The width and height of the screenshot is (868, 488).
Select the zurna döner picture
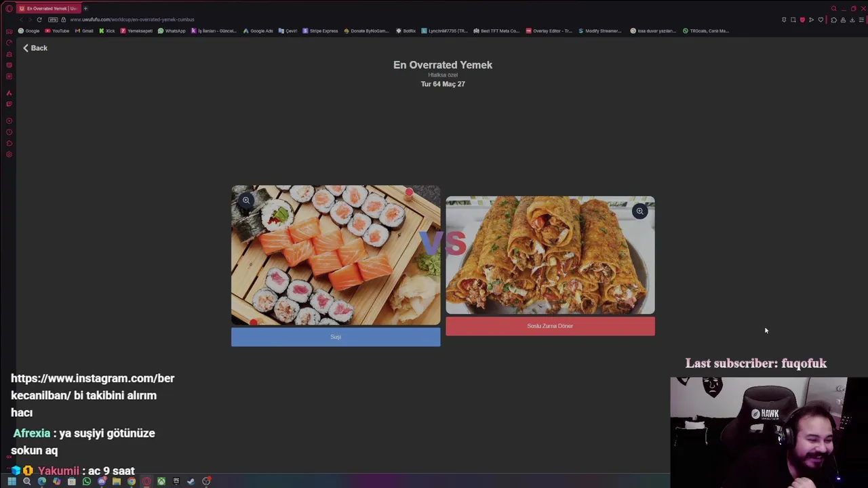pyautogui.click(x=550, y=256)
